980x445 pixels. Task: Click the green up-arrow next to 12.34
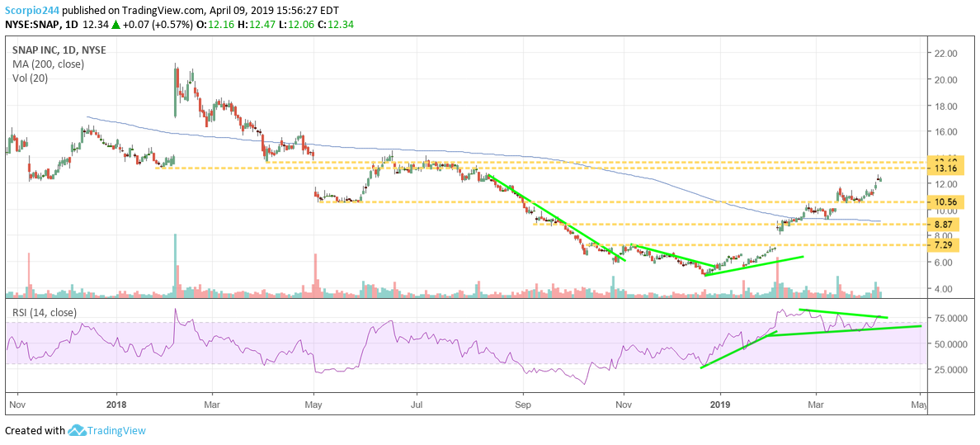click(x=115, y=24)
